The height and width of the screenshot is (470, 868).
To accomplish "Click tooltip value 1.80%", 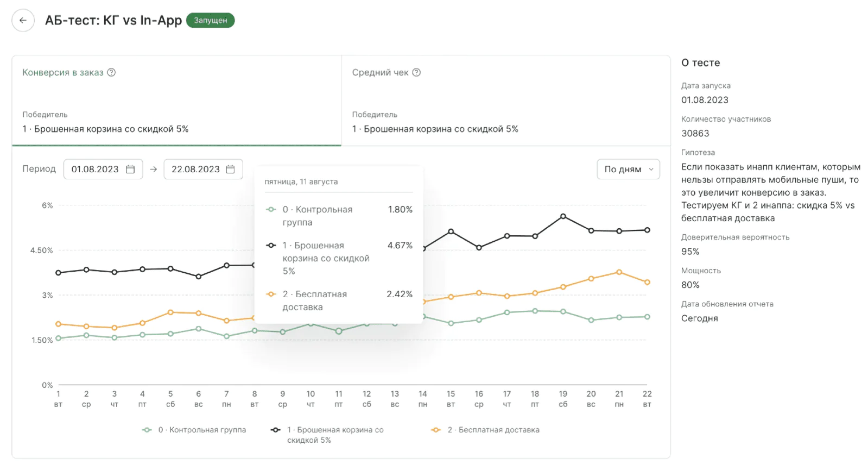I will pos(400,210).
